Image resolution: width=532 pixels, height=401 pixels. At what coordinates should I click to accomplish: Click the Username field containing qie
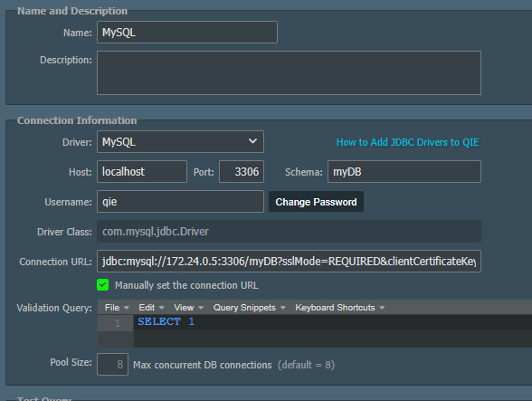tap(180, 201)
